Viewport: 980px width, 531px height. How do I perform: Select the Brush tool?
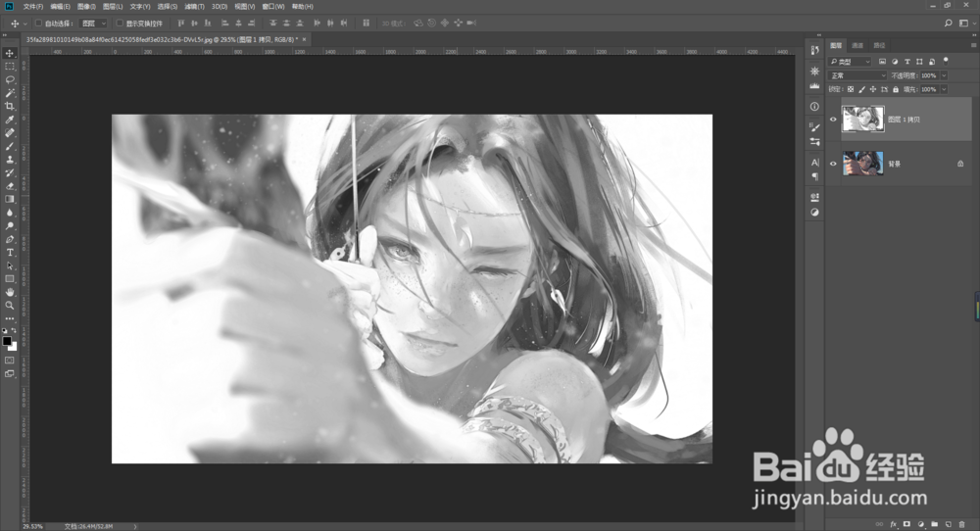10,146
